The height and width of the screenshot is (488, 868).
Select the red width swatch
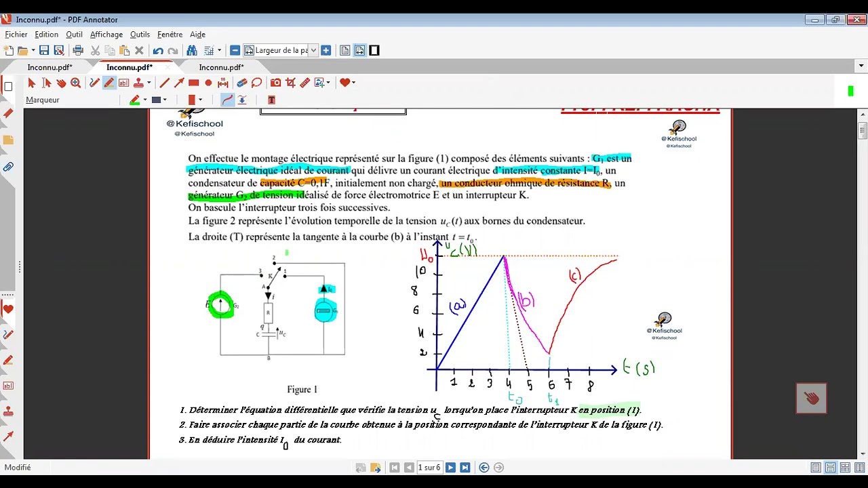tap(192, 100)
